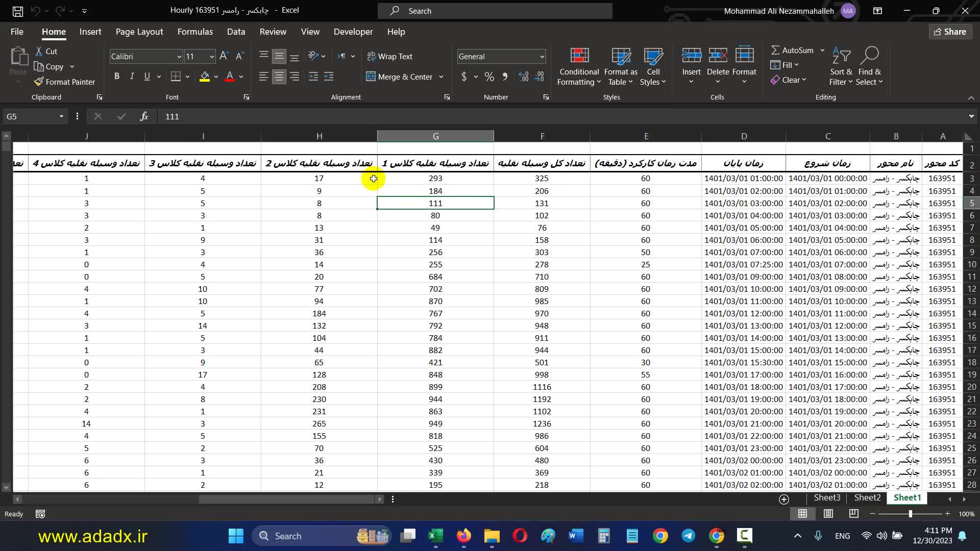The width and height of the screenshot is (980, 551).
Task: Open the Formulas ribbon tab
Action: click(195, 32)
